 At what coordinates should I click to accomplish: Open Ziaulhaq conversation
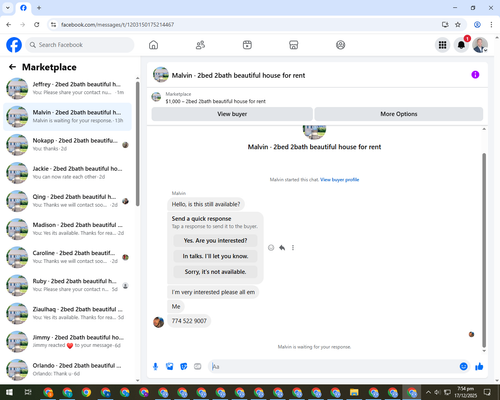tap(67, 313)
